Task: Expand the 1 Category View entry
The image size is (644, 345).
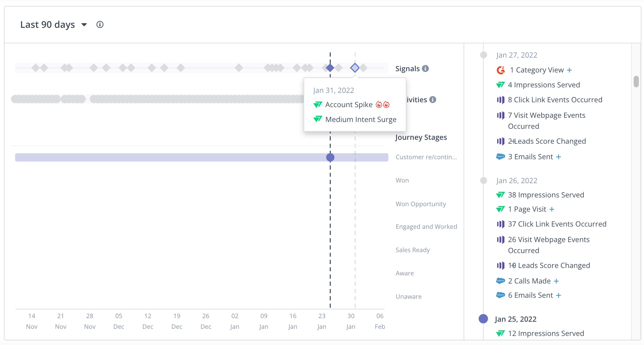Action: click(569, 70)
